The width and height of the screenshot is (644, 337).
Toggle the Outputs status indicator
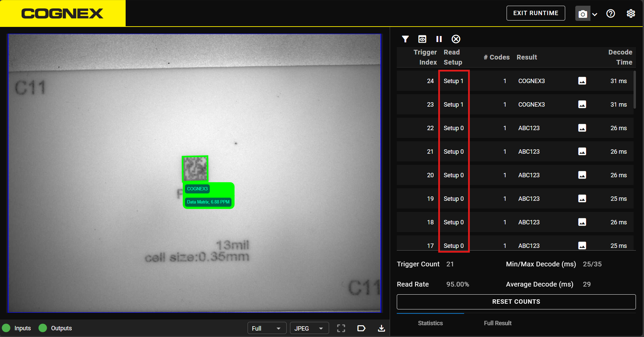(x=43, y=328)
